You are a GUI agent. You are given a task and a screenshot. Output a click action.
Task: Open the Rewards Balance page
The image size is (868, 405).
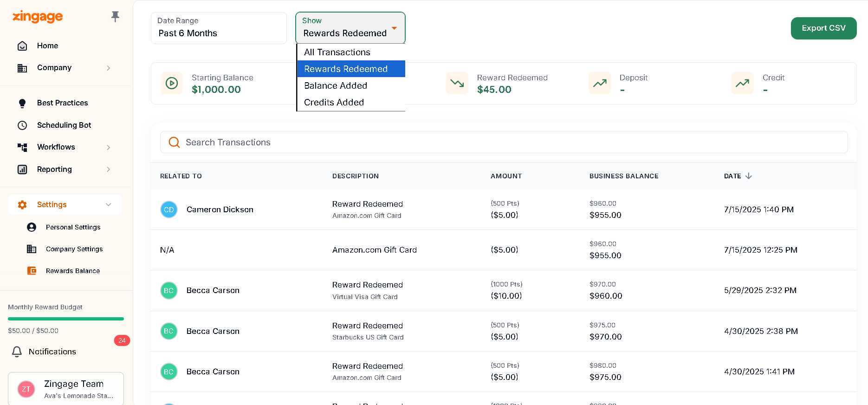(x=73, y=271)
